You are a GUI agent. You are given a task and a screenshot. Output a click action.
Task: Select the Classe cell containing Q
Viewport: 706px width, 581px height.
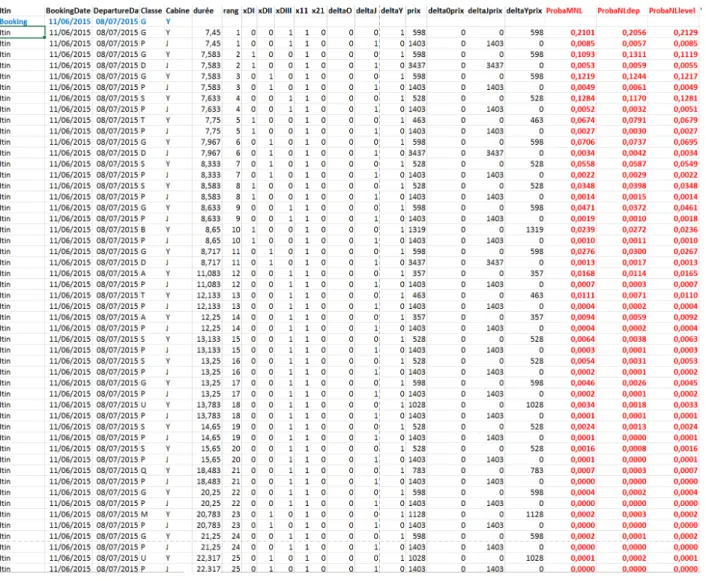[x=144, y=470]
